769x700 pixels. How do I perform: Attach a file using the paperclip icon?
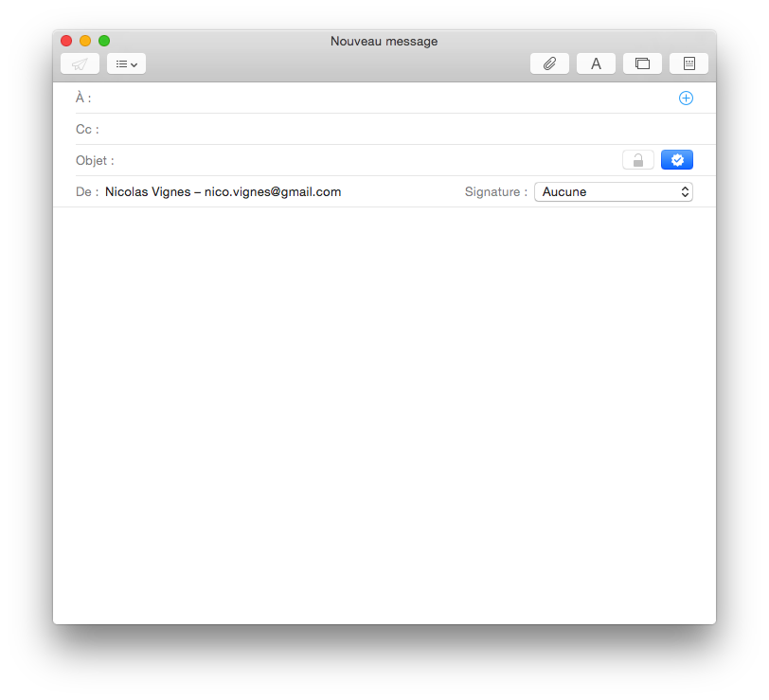click(549, 63)
